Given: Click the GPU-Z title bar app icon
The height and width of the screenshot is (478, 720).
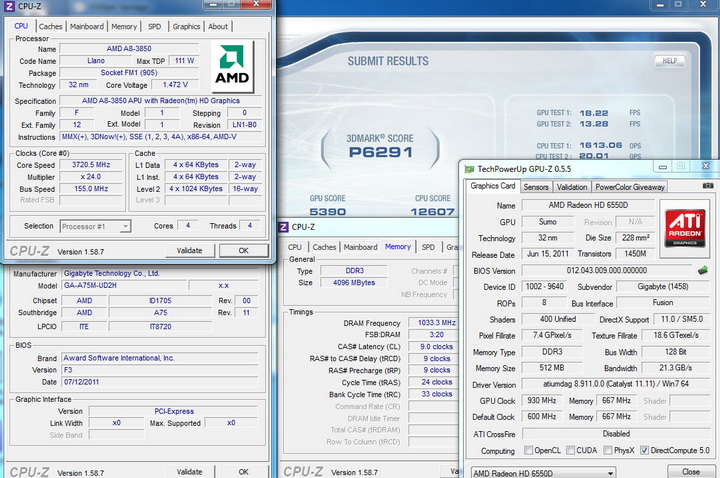Looking at the screenshot, I should point(469,167).
